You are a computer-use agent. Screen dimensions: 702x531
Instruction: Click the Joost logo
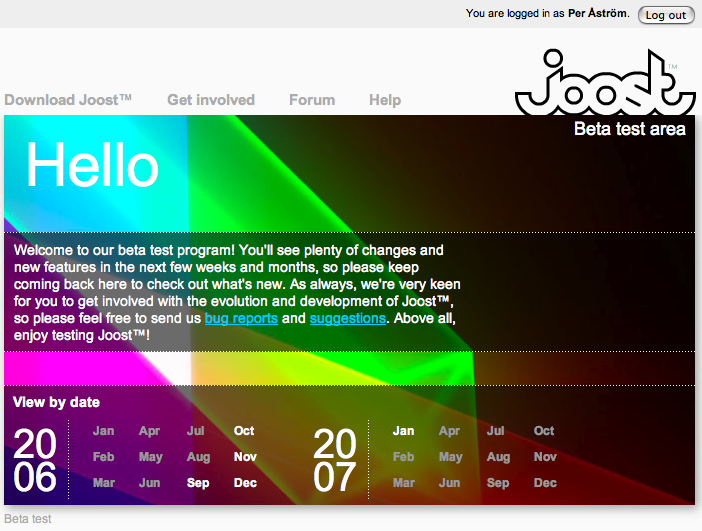click(x=605, y=82)
